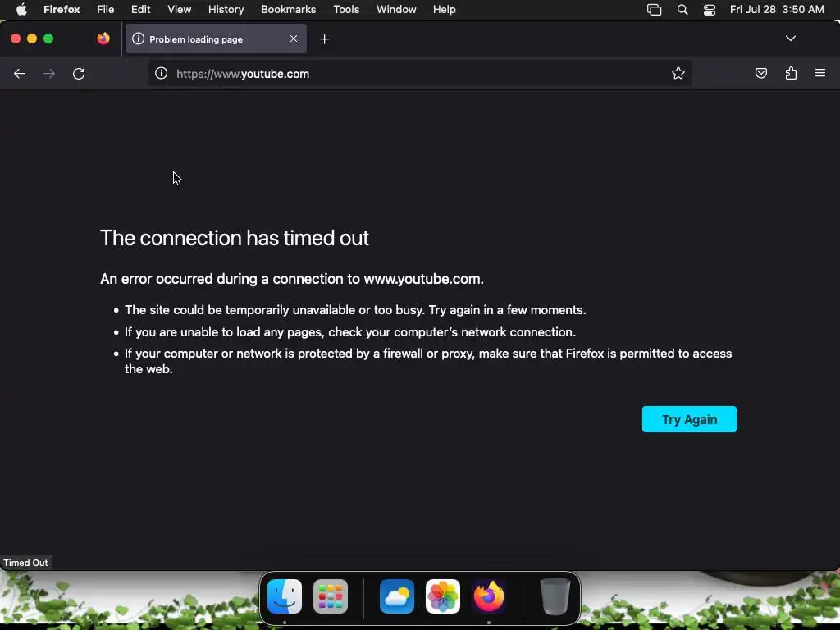
Task: Click the date and time Fri Jul 28 3:50 AM
Action: pyautogui.click(x=777, y=10)
